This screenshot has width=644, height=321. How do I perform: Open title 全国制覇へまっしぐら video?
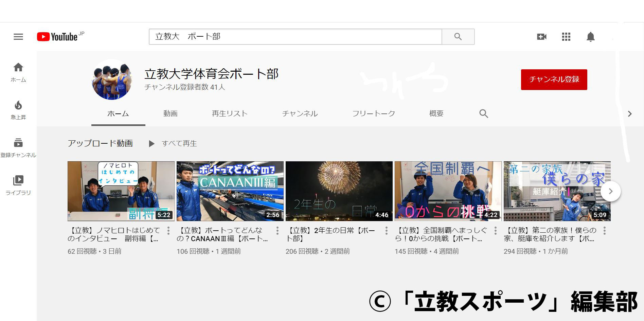click(441, 234)
